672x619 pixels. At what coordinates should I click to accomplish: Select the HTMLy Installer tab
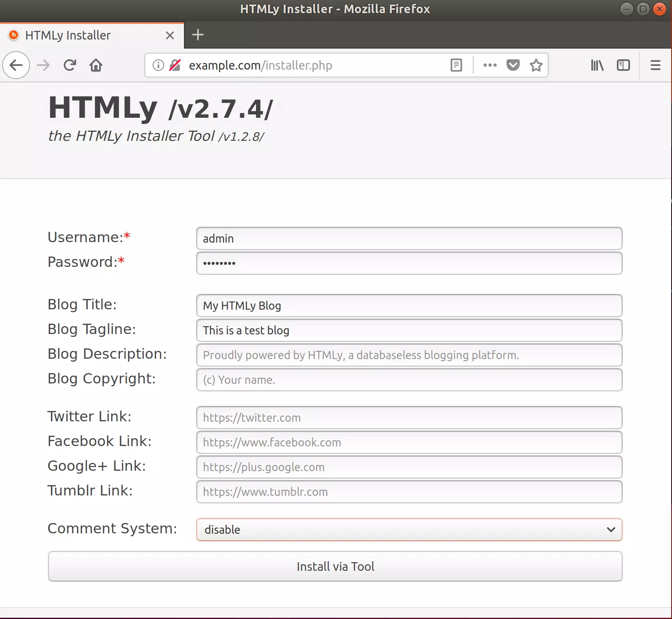[92, 35]
